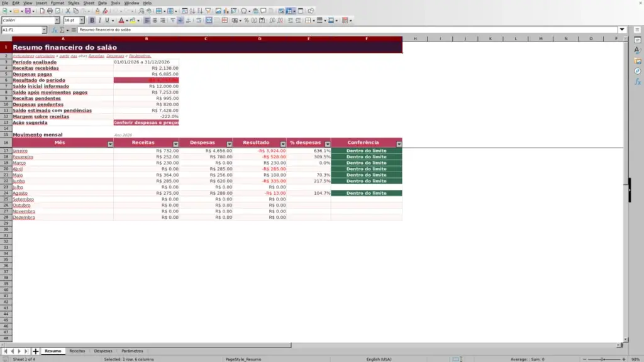Open the AutoFilter funnel tool
644x362 pixels.
coord(208,11)
